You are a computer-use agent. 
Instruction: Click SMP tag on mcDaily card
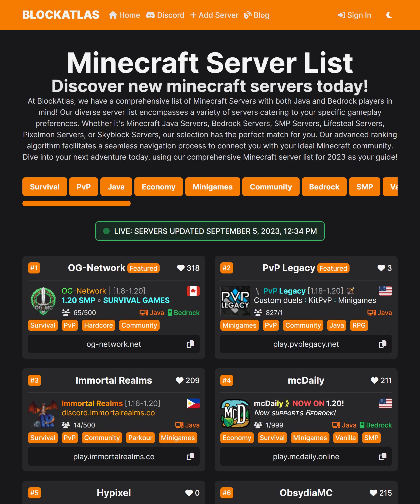point(371,437)
